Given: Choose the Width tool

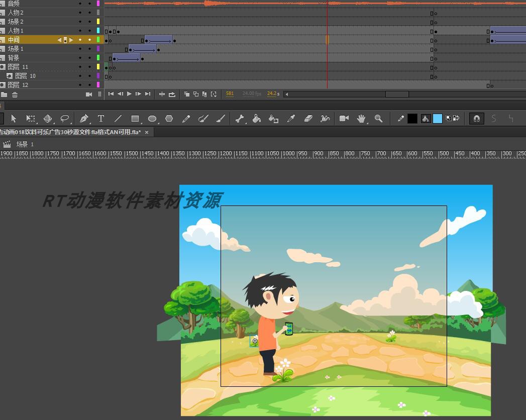Looking at the screenshot, I should [325, 119].
